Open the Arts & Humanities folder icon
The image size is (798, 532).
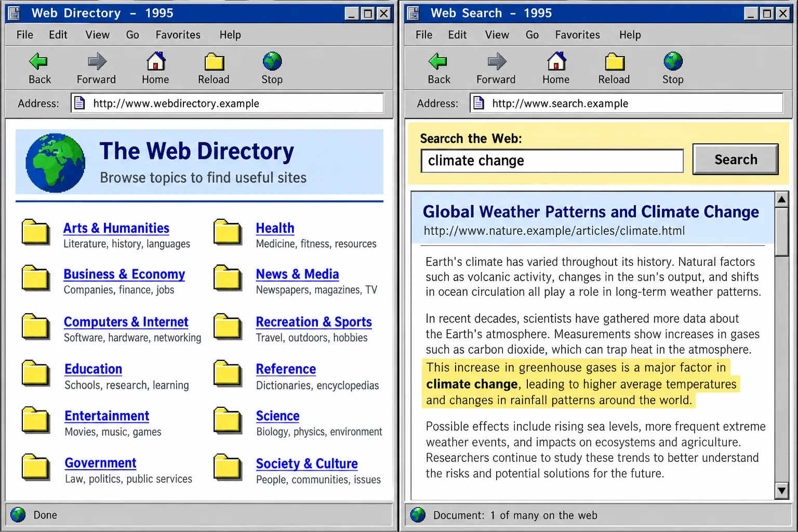click(36, 232)
